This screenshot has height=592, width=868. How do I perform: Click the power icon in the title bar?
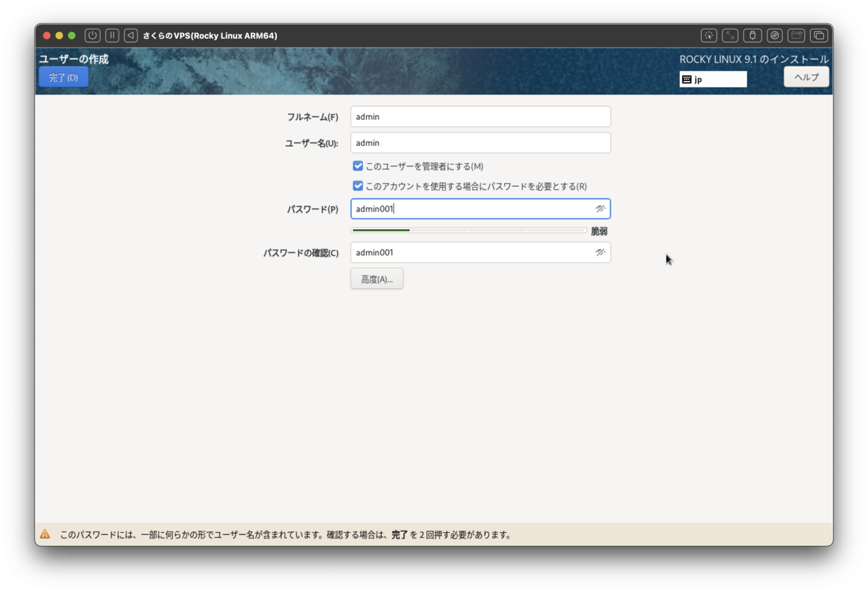point(92,35)
